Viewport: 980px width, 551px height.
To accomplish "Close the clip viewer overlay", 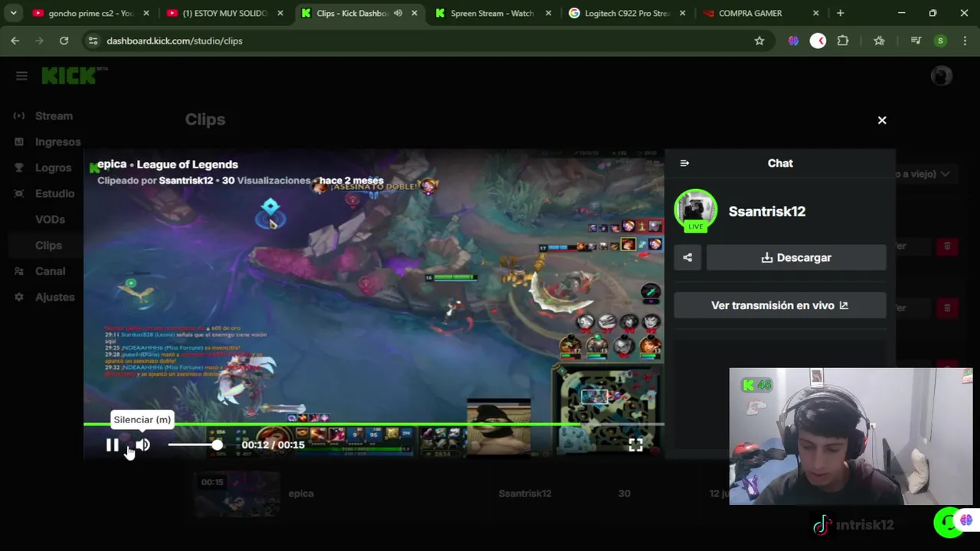I will [x=882, y=120].
